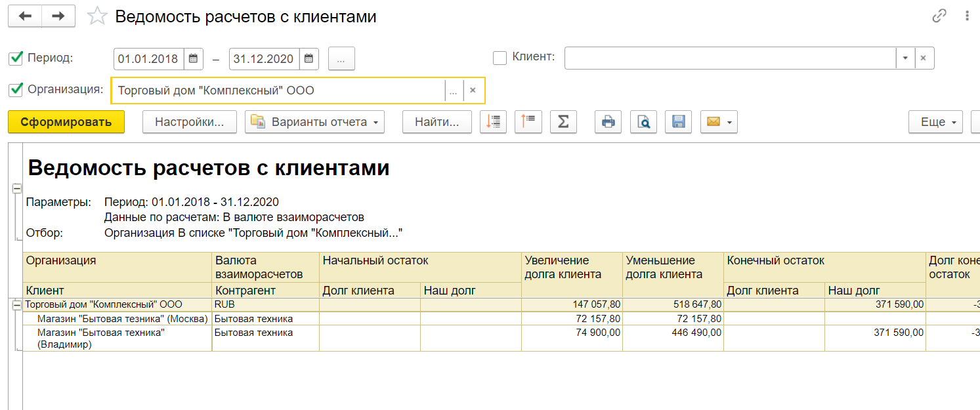Print the report with printer icon
The height and width of the screenshot is (410, 980).
click(x=608, y=122)
